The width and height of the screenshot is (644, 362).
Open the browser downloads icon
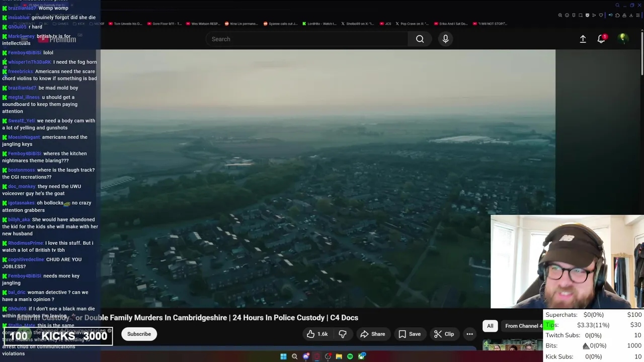tap(631, 15)
